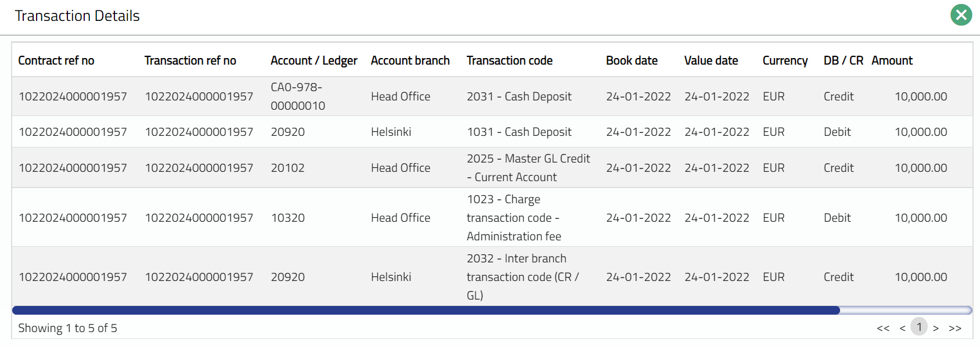Image resolution: width=980 pixels, height=346 pixels.
Task: Click the Account / Ledger column header
Action: point(314,60)
